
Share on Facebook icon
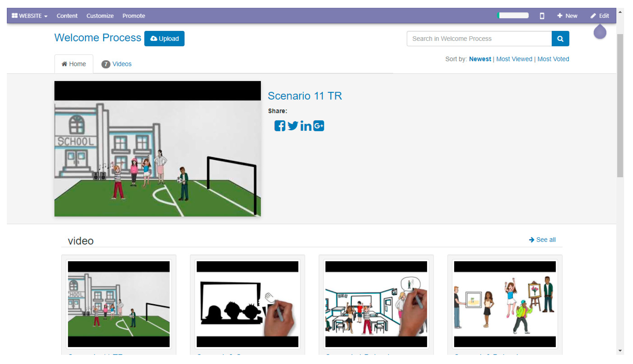point(279,126)
